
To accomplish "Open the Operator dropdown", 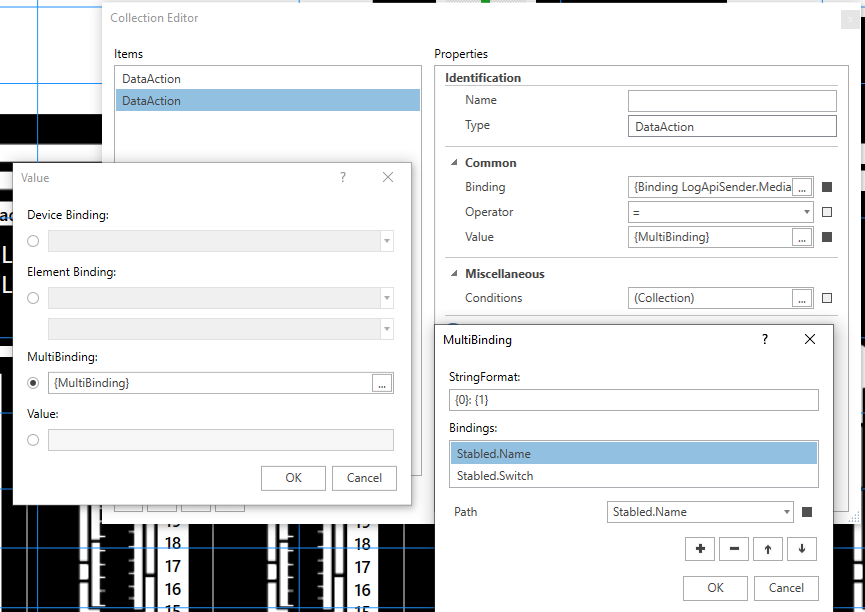I will pyautogui.click(x=807, y=212).
